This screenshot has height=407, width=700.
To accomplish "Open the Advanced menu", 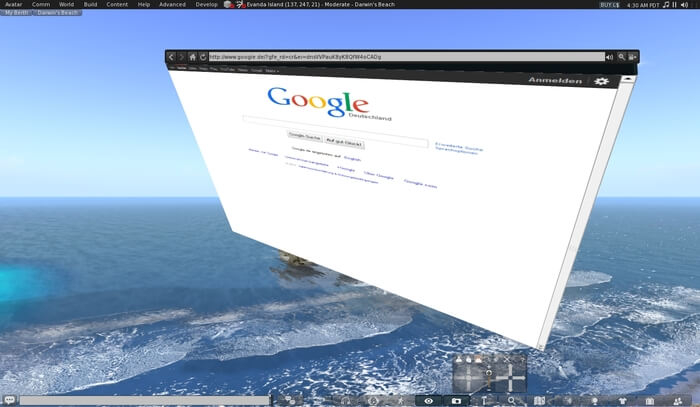I will pos(172,4).
